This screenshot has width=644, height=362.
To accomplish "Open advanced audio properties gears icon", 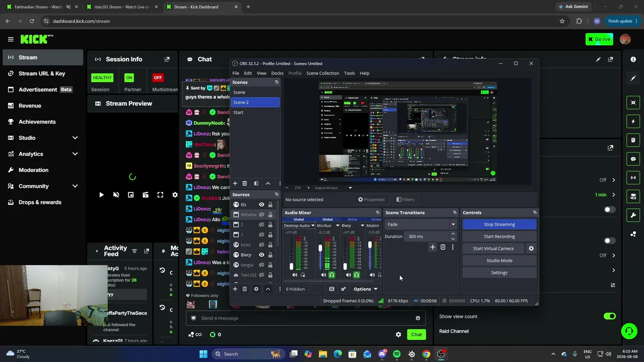I will pyautogui.click(x=343, y=289).
